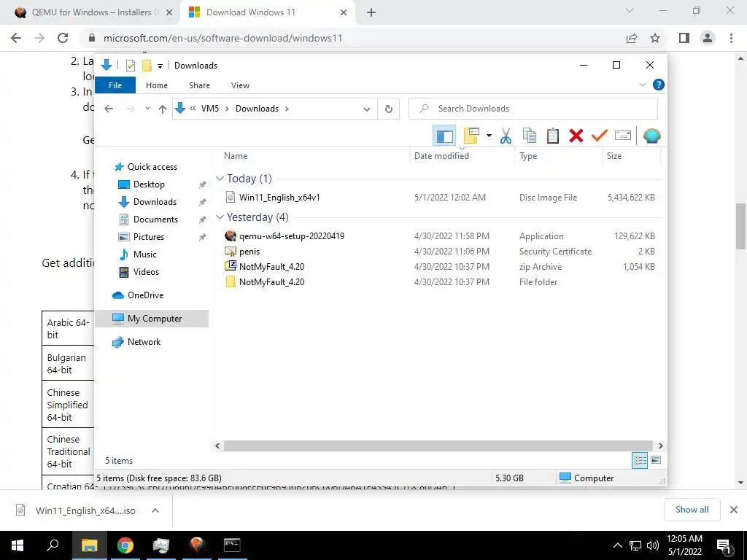Open the Home ribbon tab
The image size is (747, 560).
coord(157,85)
